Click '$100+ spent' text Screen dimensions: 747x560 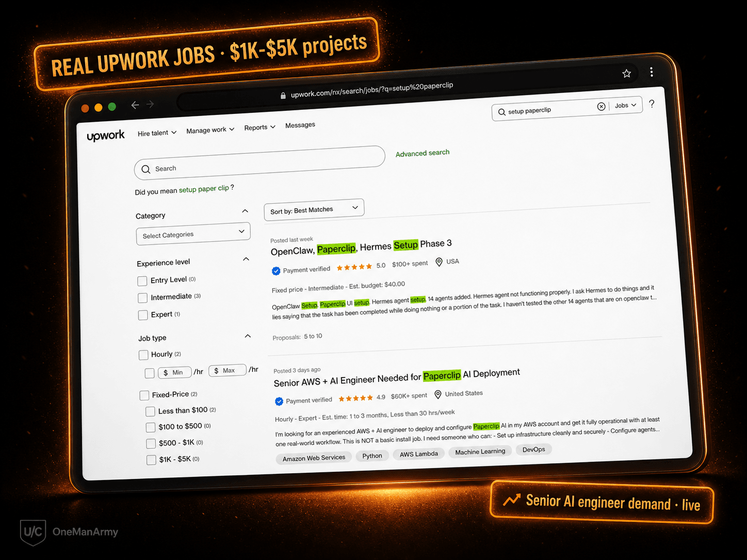coord(410,264)
